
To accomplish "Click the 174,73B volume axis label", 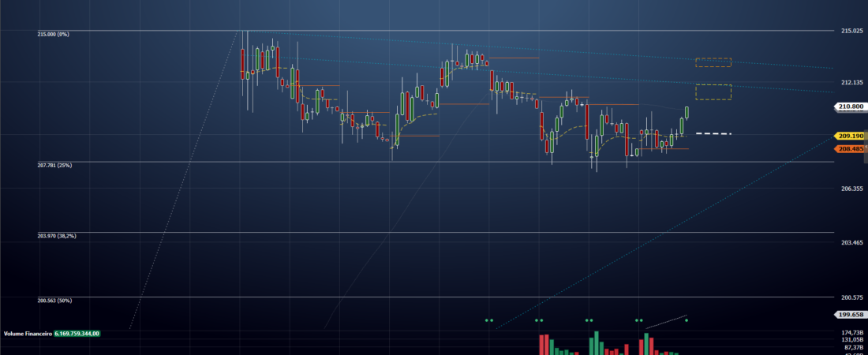I will pyautogui.click(x=851, y=332).
